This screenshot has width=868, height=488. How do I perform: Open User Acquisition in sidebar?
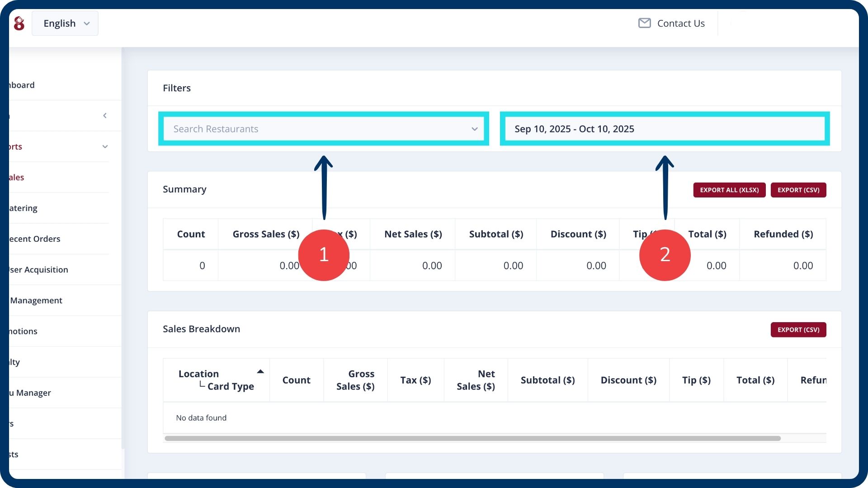tap(39, 270)
